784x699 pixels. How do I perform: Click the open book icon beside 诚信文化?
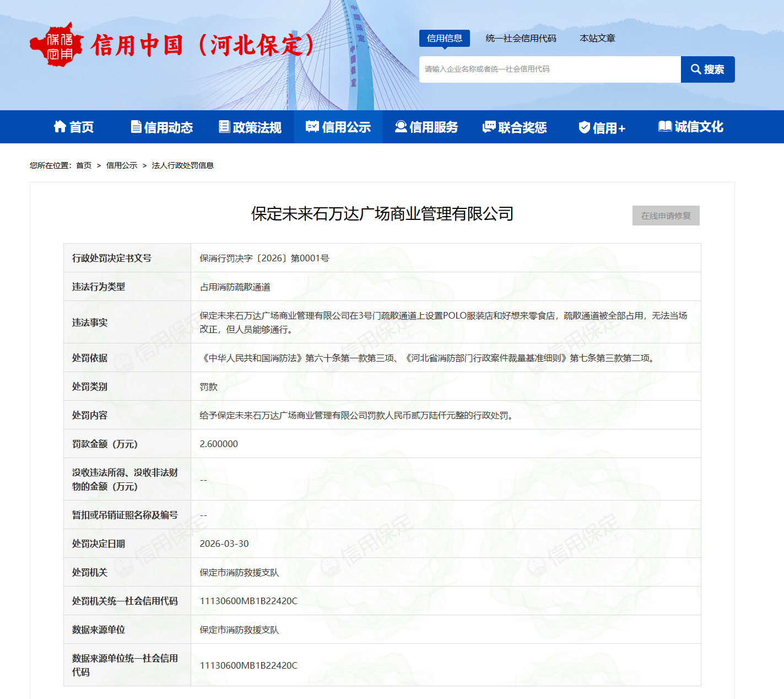coord(665,127)
